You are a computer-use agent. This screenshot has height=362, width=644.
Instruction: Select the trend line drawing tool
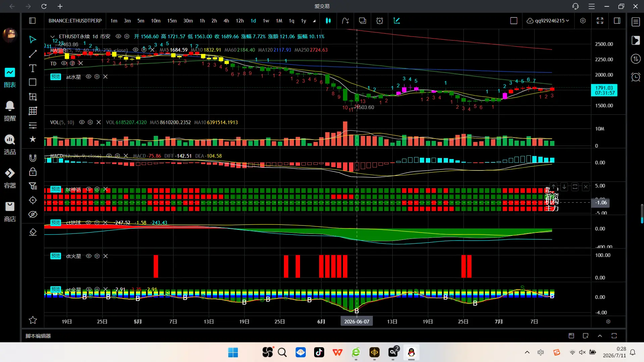33,54
